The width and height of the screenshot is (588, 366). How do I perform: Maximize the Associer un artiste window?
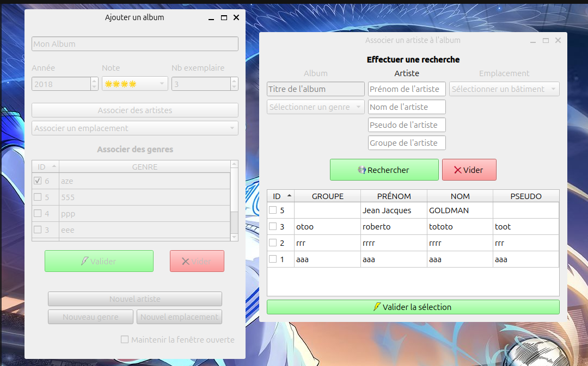tap(546, 41)
